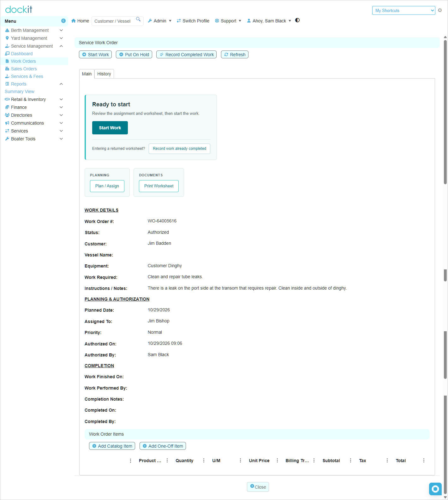Click Record work already completed button

[179, 149]
